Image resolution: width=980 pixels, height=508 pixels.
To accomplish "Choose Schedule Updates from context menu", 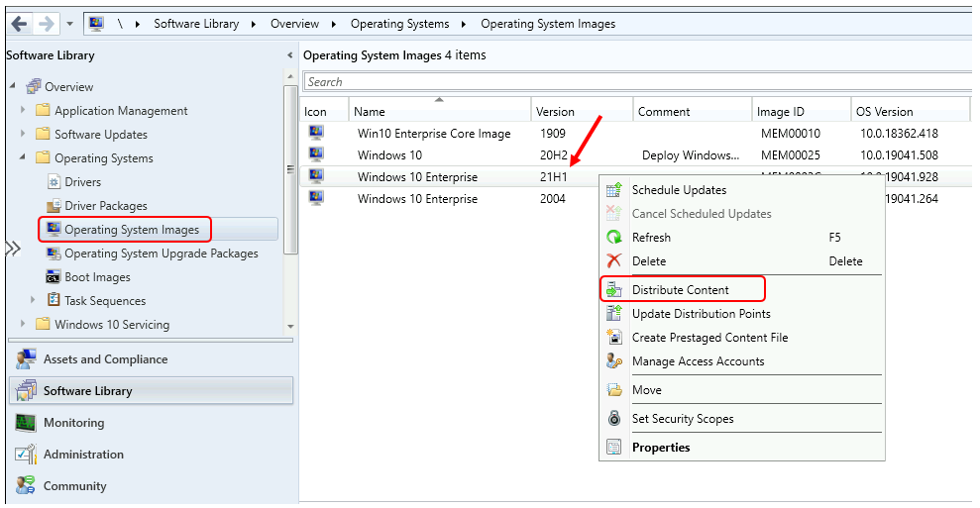I will click(742, 190).
